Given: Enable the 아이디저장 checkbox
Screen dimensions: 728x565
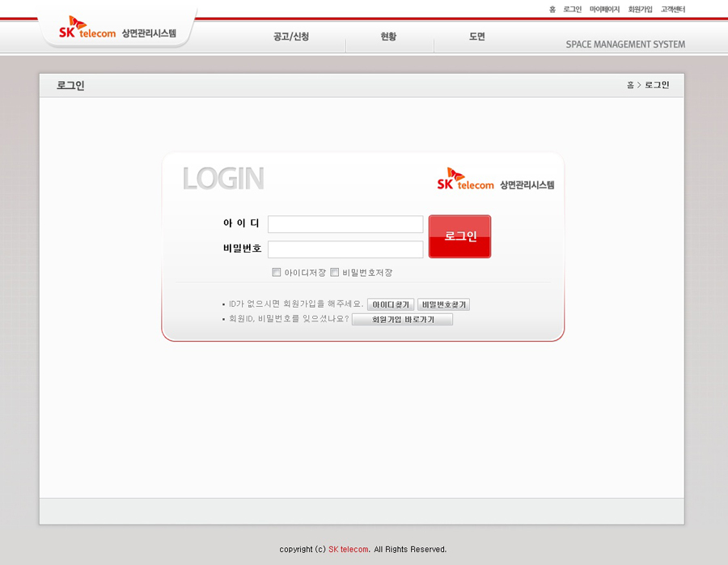Looking at the screenshot, I should click(277, 272).
